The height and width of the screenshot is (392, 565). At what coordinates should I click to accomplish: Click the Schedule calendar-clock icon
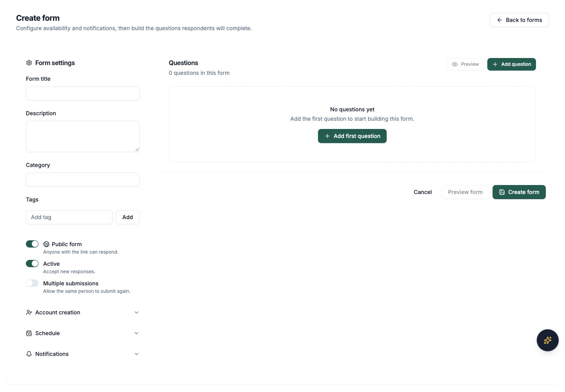[x=29, y=333]
